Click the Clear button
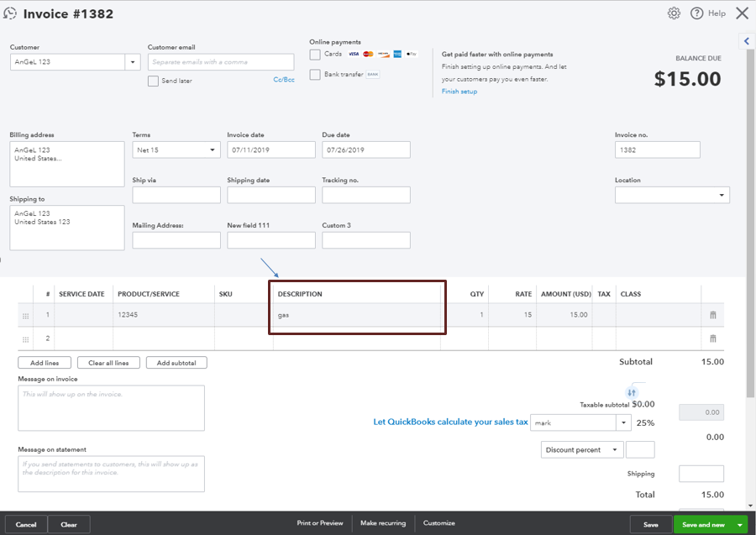 point(69,524)
